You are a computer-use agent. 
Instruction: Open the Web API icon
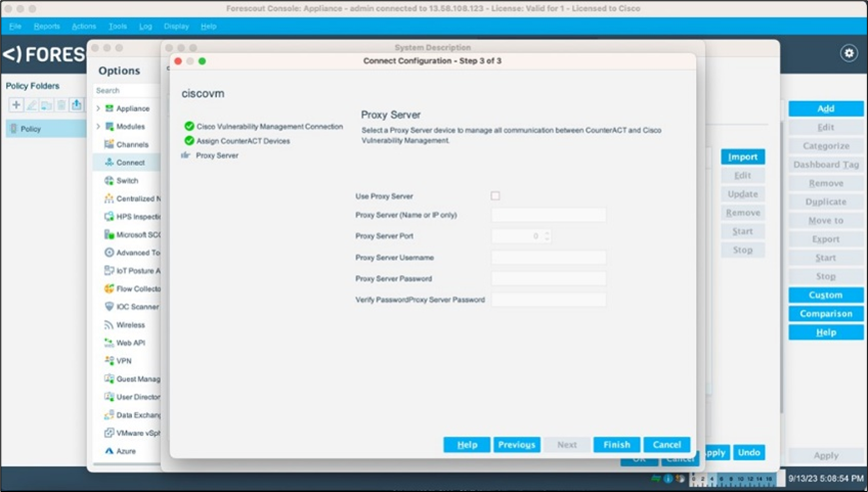(x=109, y=342)
